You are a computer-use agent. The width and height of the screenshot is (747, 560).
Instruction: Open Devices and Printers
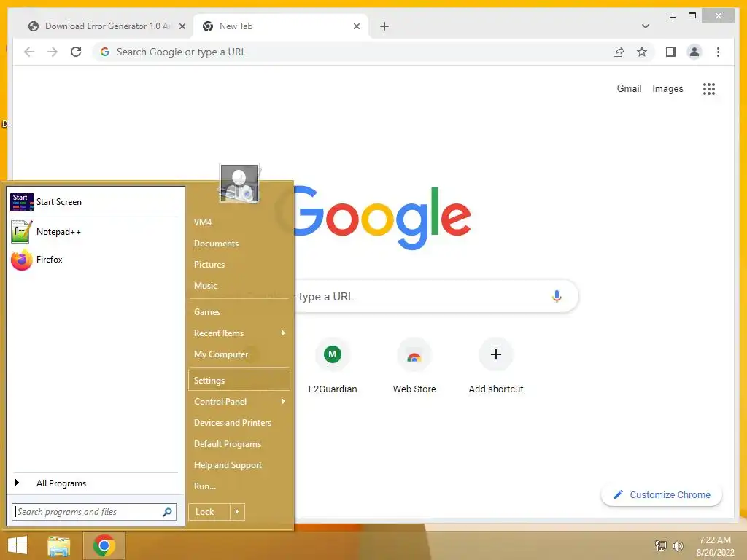(239, 423)
